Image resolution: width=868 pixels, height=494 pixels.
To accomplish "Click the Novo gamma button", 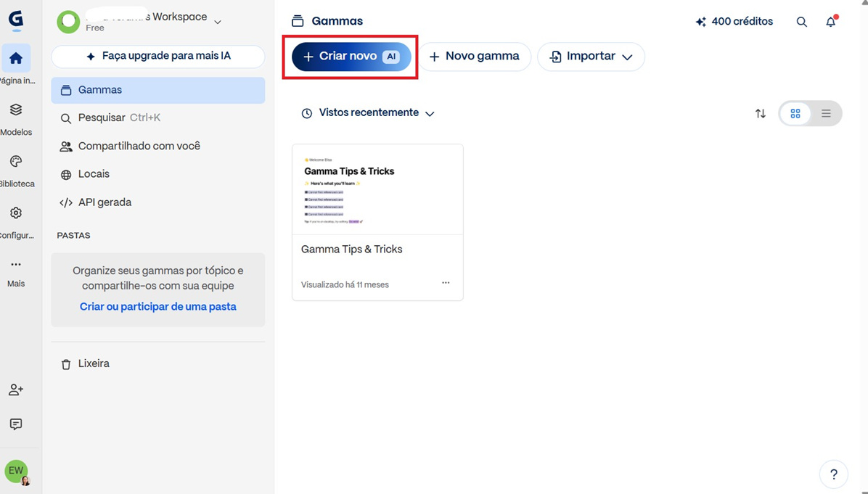I will (475, 57).
